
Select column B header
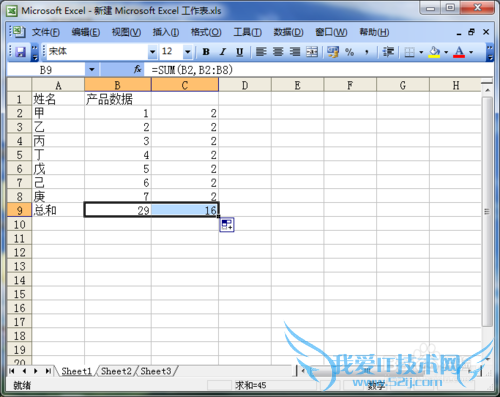[118, 85]
